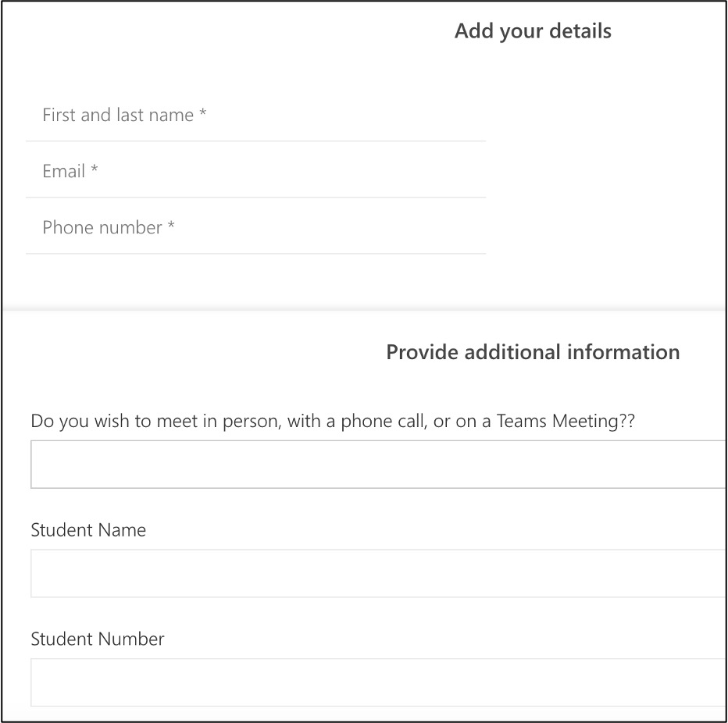
Task: Click the required asterisk beside Email
Action: (x=95, y=171)
